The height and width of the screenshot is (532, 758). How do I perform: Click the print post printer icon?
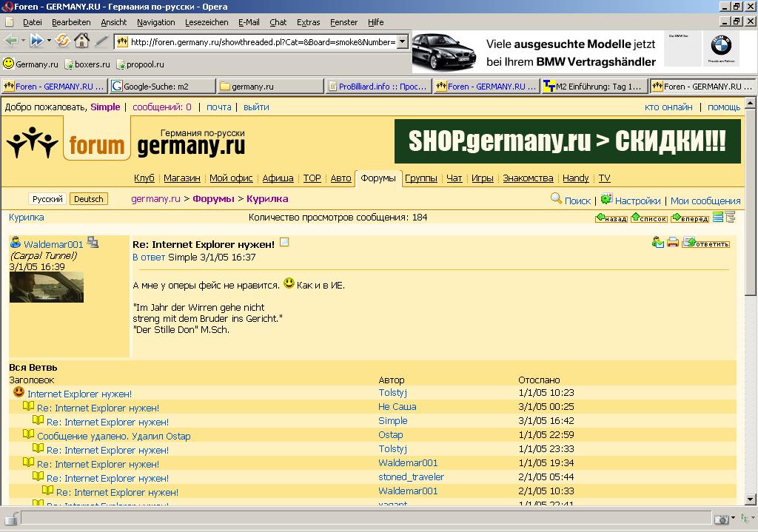point(672,242)
